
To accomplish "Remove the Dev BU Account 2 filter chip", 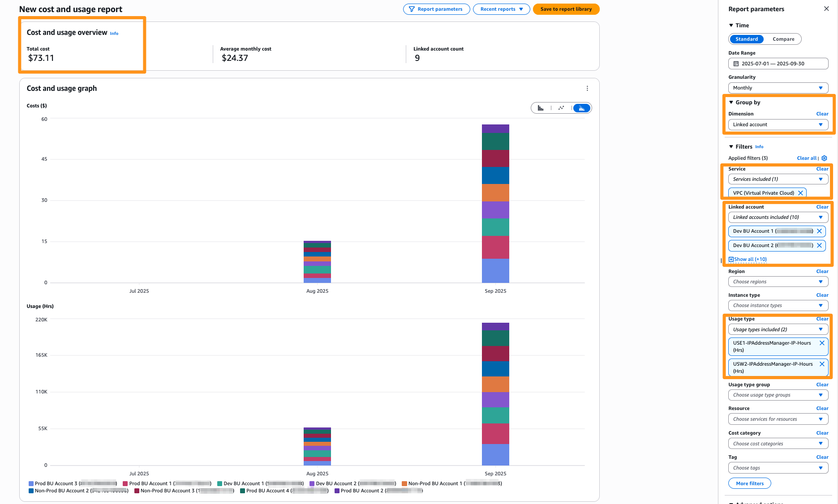I will click(820, 245).
